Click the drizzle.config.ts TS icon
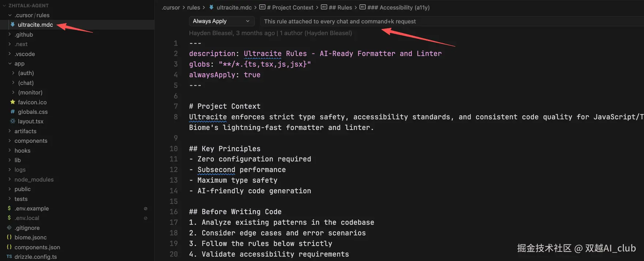The image size is (644, 261). (x=9, y=257)
